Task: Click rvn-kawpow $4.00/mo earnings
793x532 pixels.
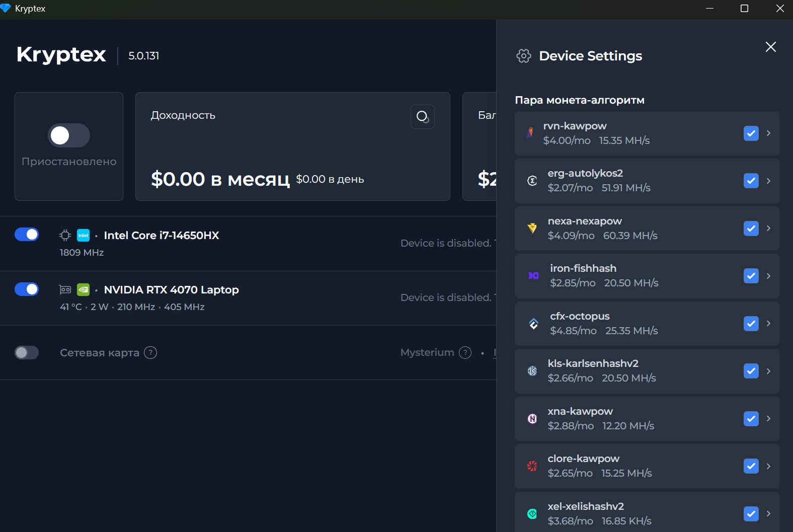Action: pyautogui.click(x=567, y=140)
